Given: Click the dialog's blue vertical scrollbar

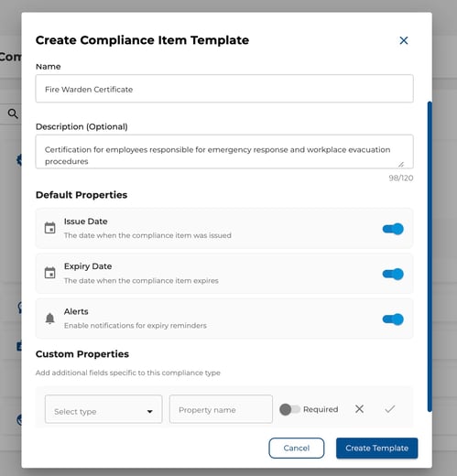Looking at the screenshot, I should point(430,256).
